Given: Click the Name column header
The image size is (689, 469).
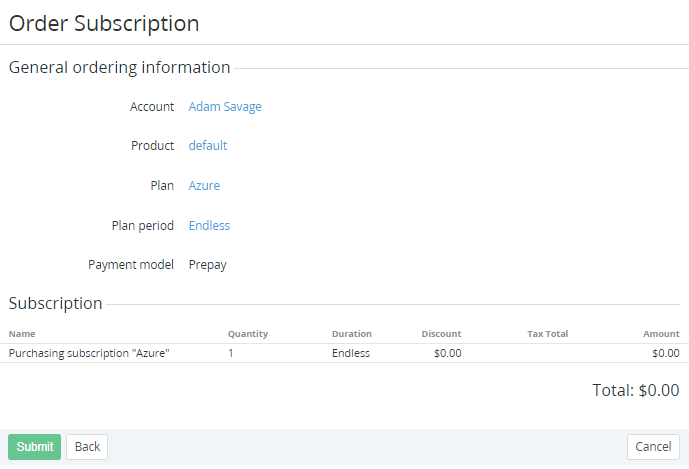Looking at the screenshot, I should point(22,334).
